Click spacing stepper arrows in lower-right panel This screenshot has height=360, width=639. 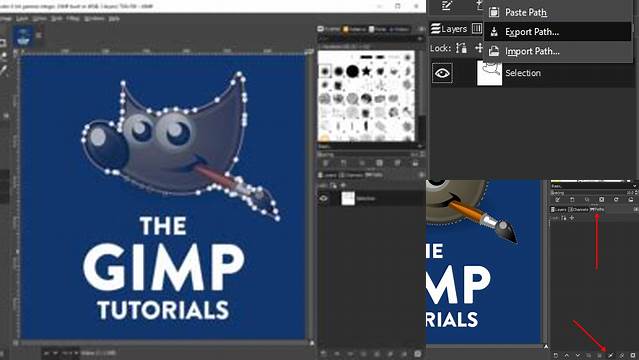pyautogui.click(x=636, y=192)
